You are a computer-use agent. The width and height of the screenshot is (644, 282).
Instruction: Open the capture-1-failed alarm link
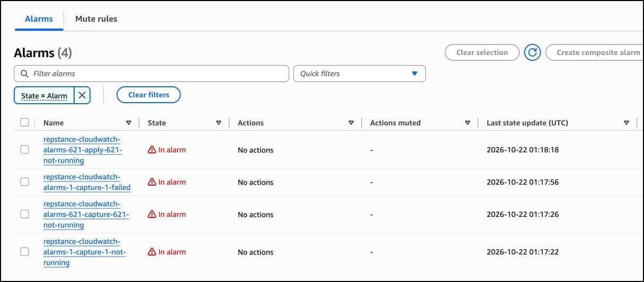[87, 182]
